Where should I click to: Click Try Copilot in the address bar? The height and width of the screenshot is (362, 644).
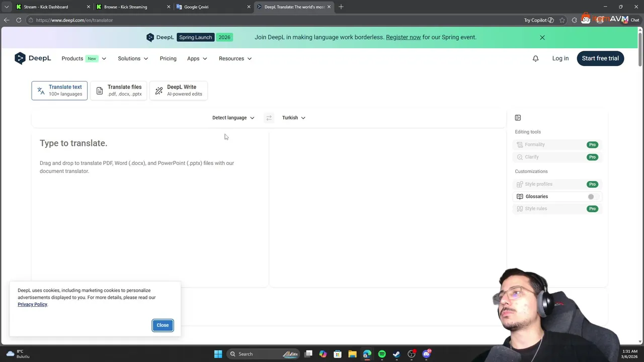click(539, 20)
